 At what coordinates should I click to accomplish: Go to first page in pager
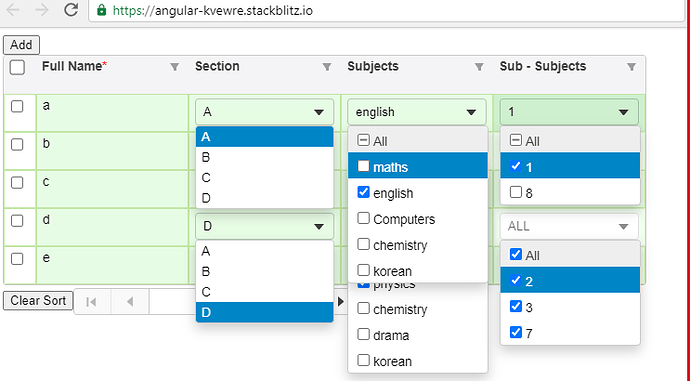92,302
